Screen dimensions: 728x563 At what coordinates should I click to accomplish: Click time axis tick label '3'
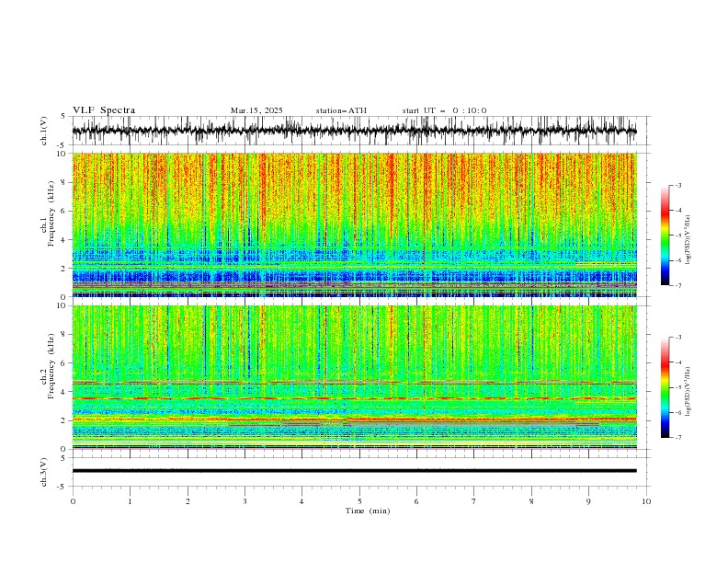click(245, 501)
